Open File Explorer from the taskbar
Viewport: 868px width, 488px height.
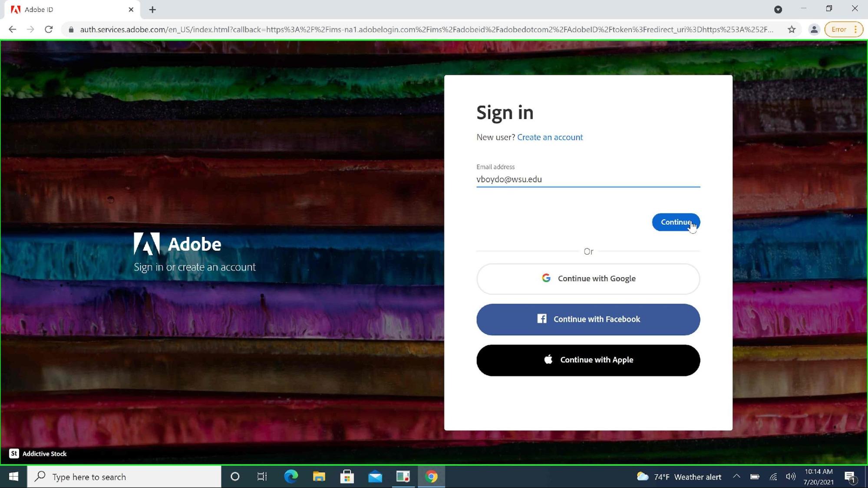pos(319,477)
